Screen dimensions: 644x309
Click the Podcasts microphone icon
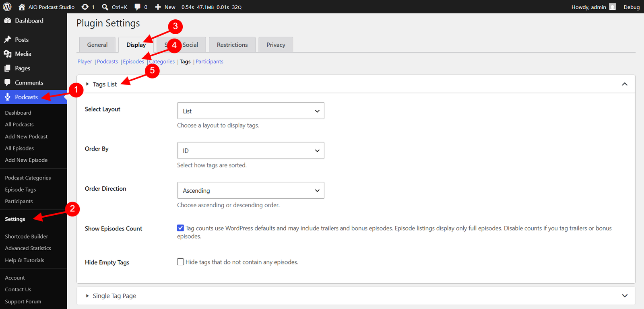7,97
